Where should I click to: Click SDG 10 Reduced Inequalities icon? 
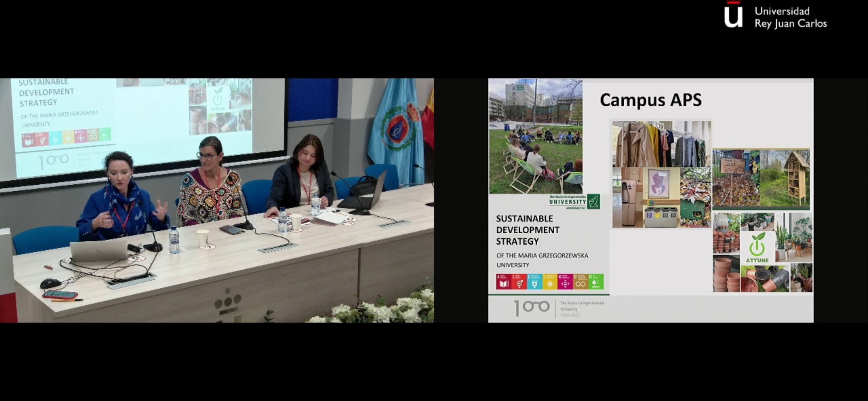point(565,282)
